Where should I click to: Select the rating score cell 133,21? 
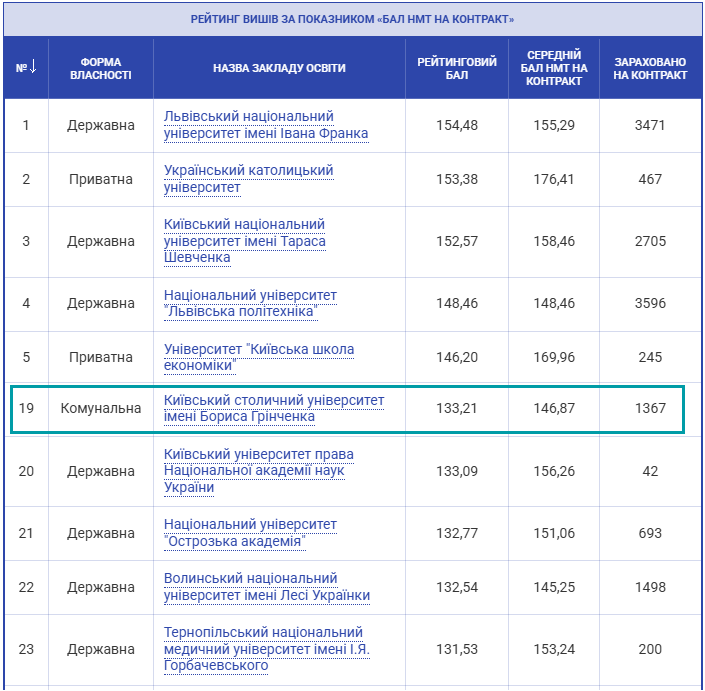tap(457, 408)
